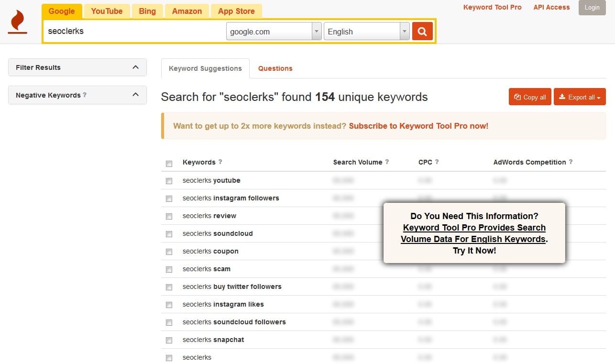
Task: Select the seoclerks instagram followers checkbox
Action: 169,199
